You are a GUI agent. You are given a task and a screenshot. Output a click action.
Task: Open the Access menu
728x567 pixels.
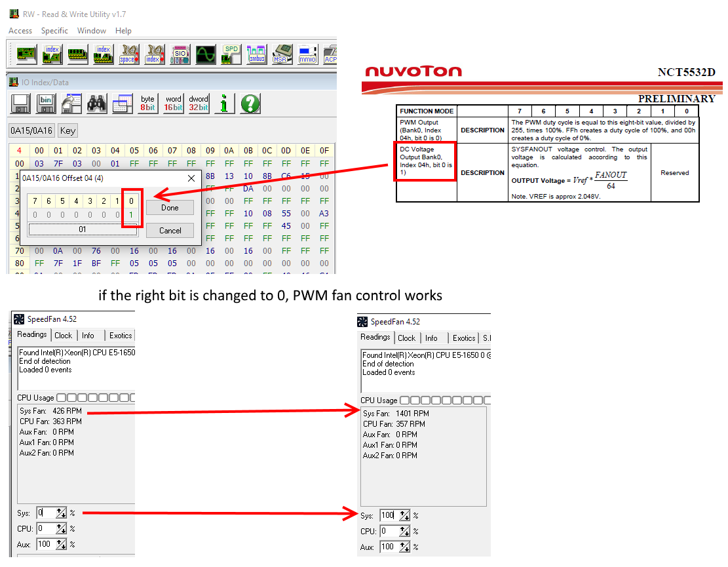coord(20,31)
